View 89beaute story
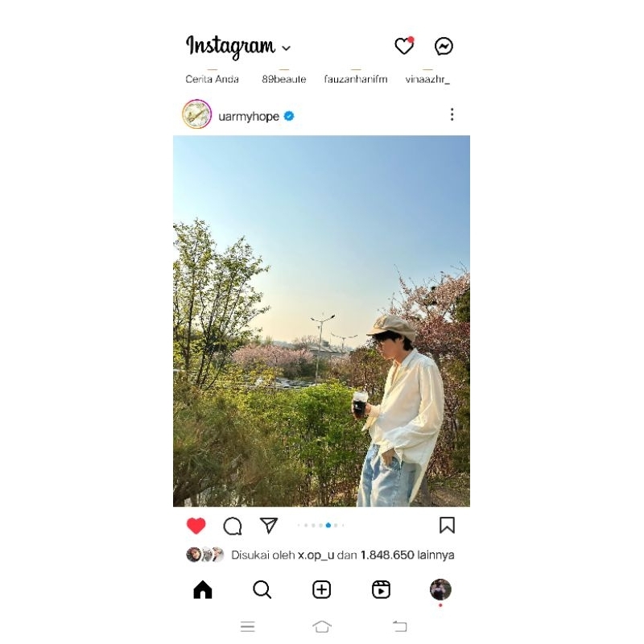644x644 pixels. pyautogui.click(x=284, y=79)
